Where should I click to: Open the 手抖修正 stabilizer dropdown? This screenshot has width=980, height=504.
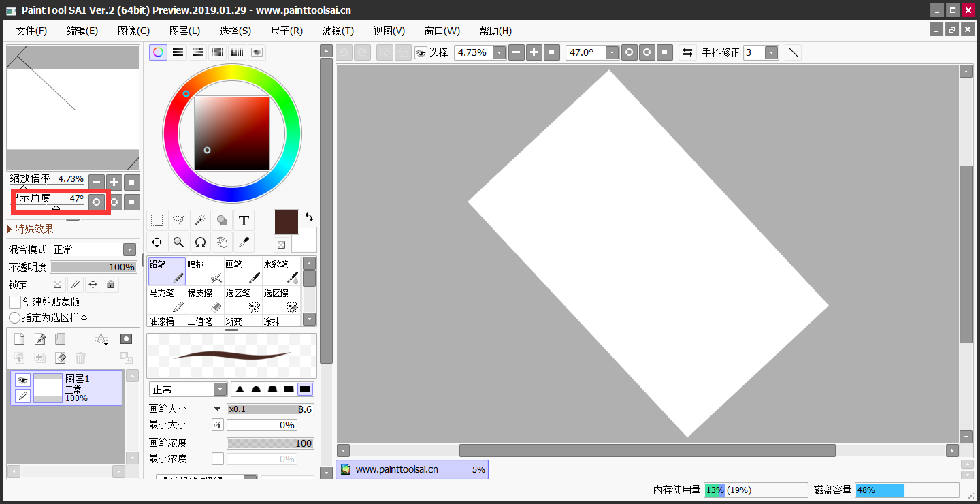[771, 52]
